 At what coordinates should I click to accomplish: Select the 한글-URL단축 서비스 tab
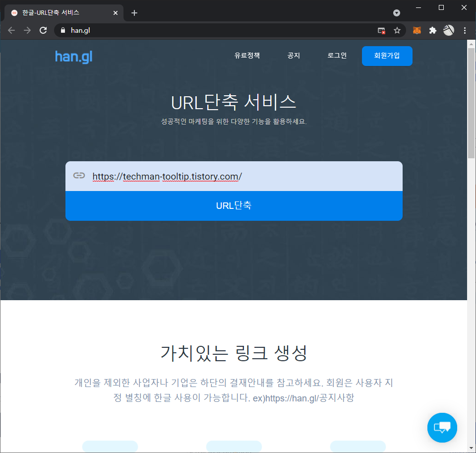pyautogui.click(x=64, y=13)
